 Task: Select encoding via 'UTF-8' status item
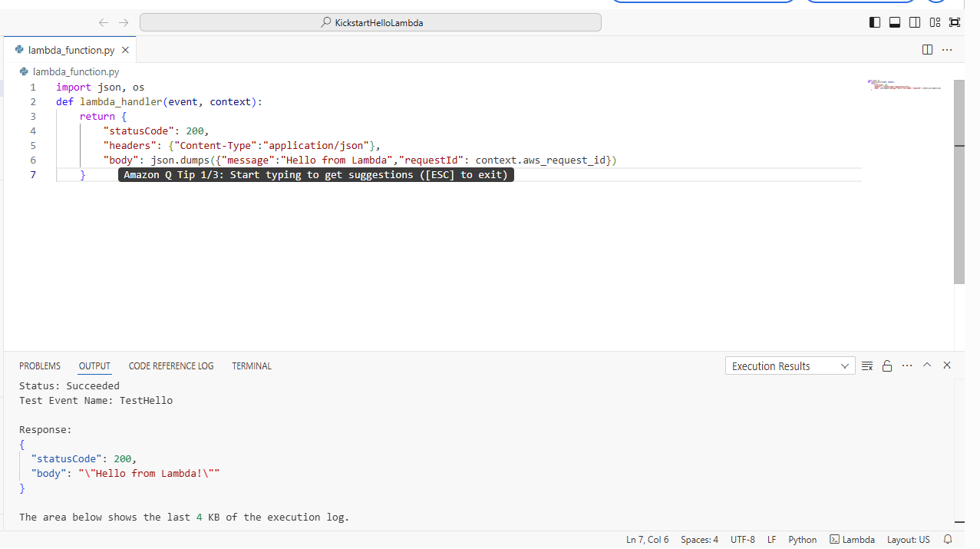coord(743,540)
